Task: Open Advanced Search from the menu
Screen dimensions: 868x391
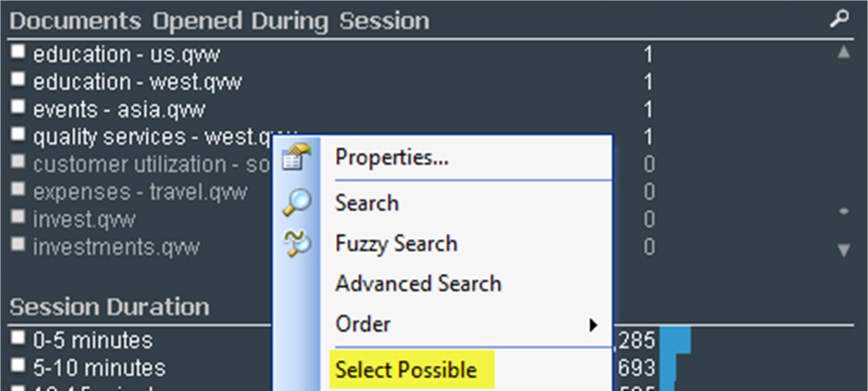Action: 418,284
